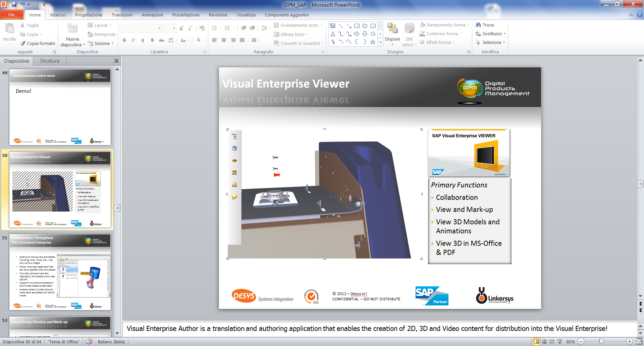Fit slide to current window
Viewport: 644px width, 346px height.
(x=639, y=342)
